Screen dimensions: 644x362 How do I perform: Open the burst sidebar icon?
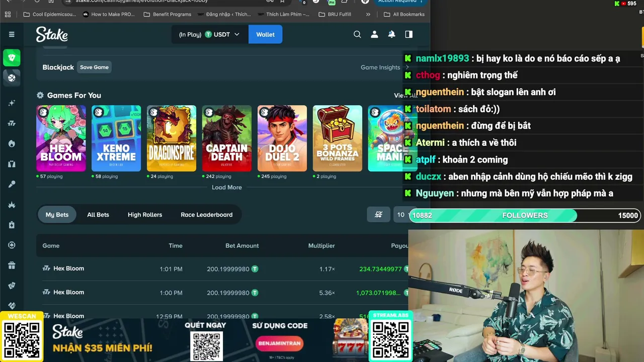click(12, 205)
